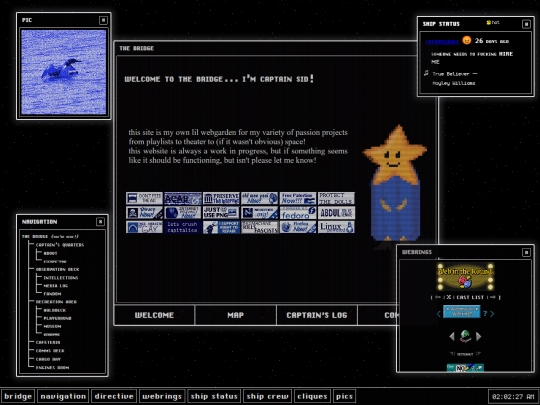This screenshot has width=540, height=405.
Task: Open Observation Deck in navigation tree
Action: pyautogui.click(x=58, y=269)
